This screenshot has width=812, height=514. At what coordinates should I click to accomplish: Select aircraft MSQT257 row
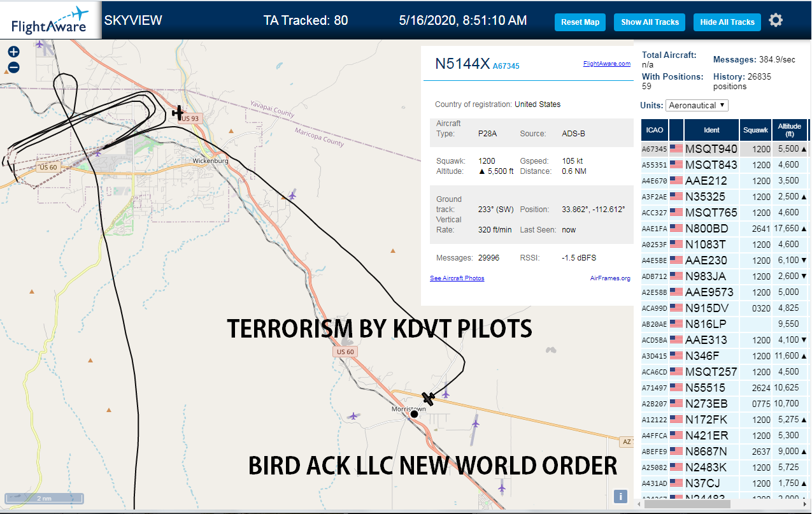pos(725,372)
